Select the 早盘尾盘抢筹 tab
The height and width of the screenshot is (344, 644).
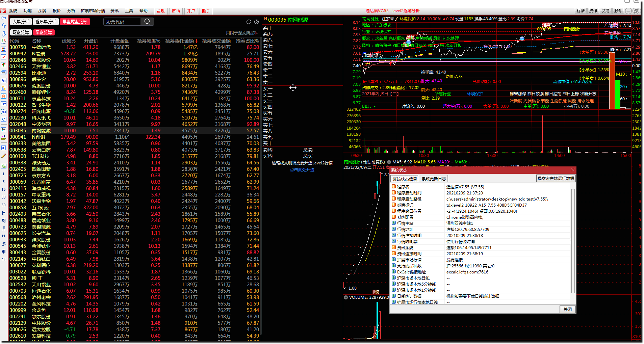click(75, 22)
